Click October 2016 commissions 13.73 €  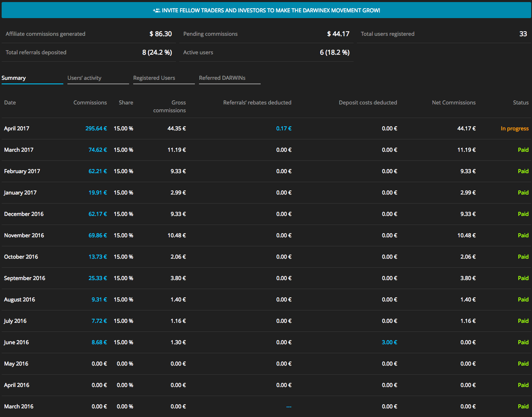point(97,257)
